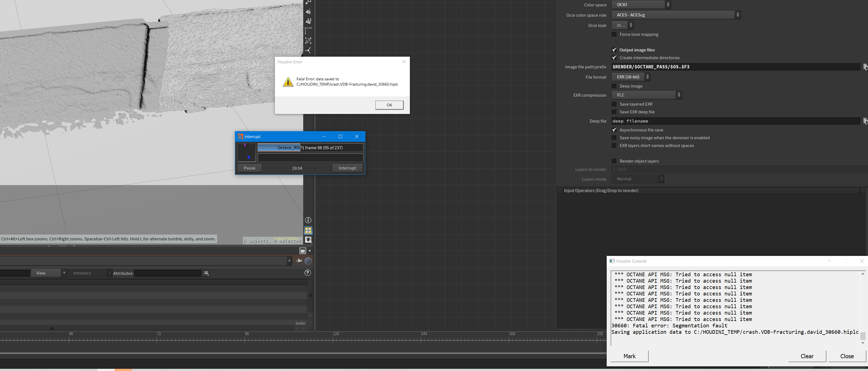Open the Ocio color space role dropdown
The width and height of the screenshot is (868, 371).
[676, 15]
